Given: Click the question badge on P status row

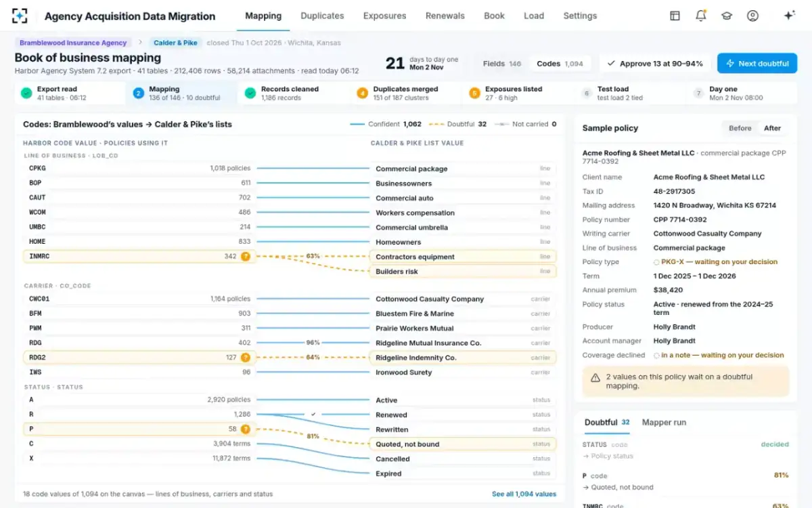Looking at the screenshot, I should (246, 429).
